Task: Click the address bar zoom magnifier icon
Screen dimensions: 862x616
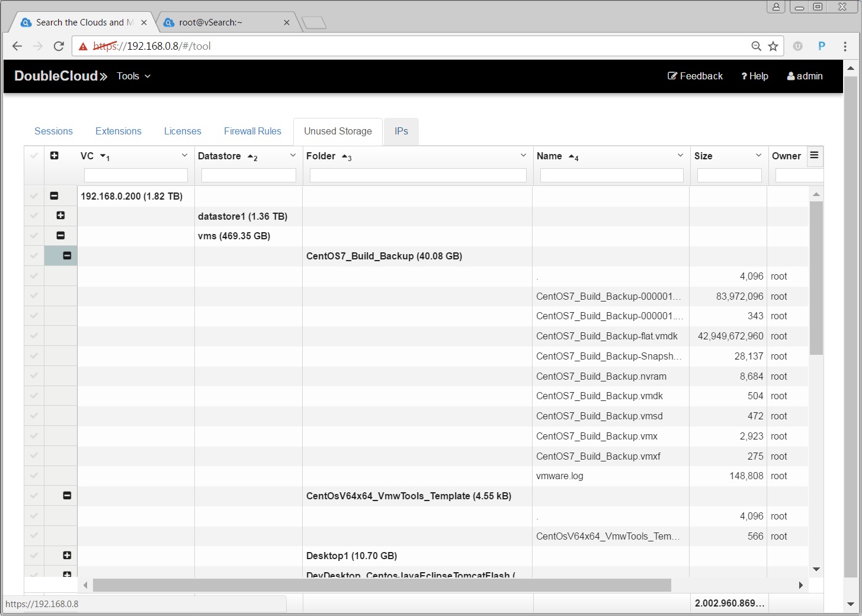Action: point(756,46)
